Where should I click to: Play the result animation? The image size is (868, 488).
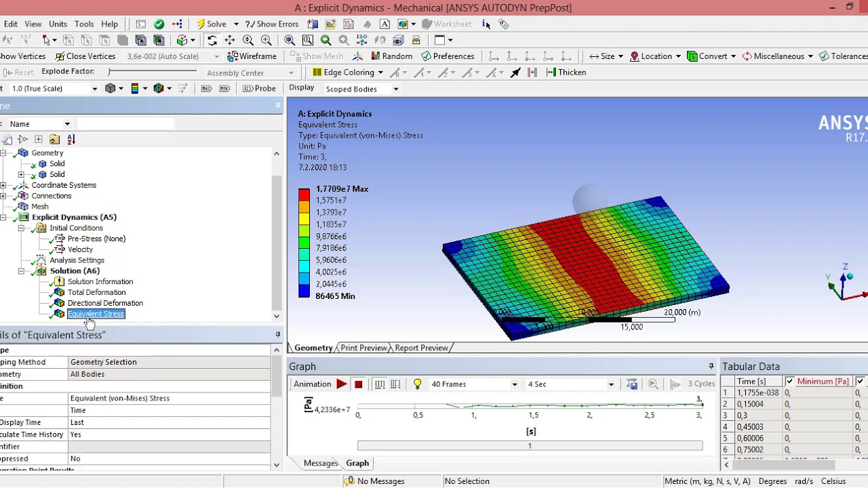(x=342, y=384)
